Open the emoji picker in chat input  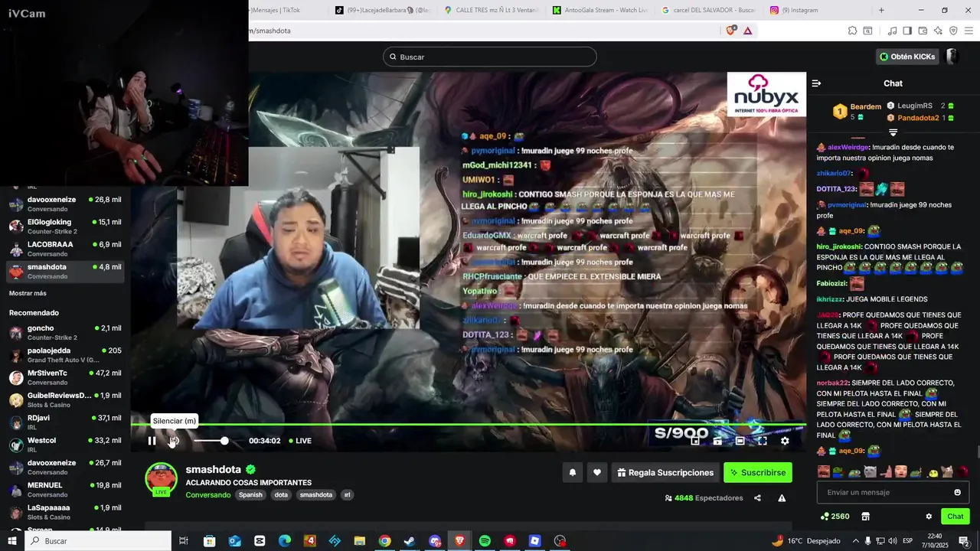pos(957,492)
